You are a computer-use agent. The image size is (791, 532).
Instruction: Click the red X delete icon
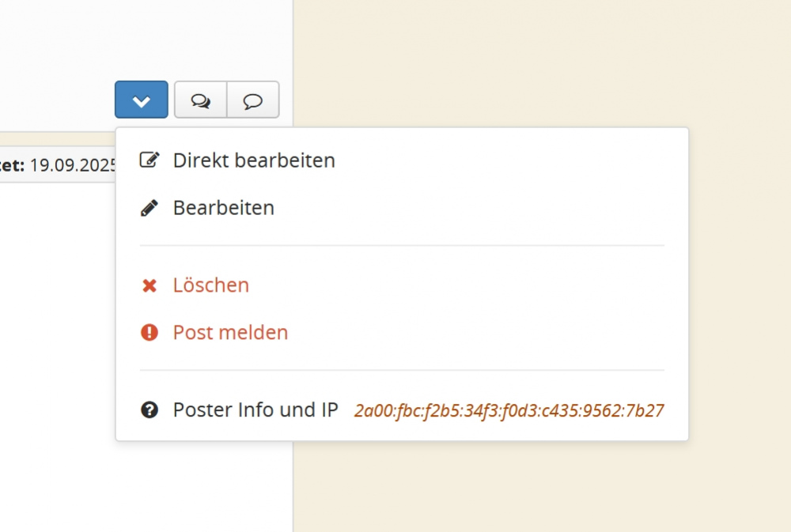click(149, 285)
